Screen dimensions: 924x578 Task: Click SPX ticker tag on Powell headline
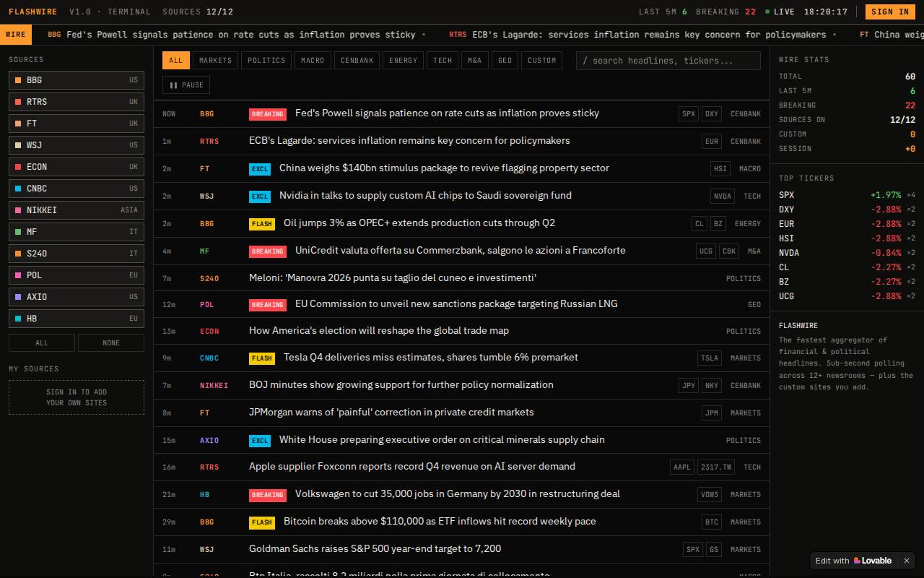[x=689, y=114]
